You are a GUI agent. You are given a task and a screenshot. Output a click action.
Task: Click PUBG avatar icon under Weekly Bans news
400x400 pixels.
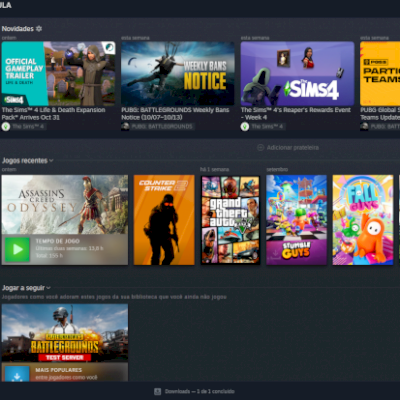click(x=125, y=127)
